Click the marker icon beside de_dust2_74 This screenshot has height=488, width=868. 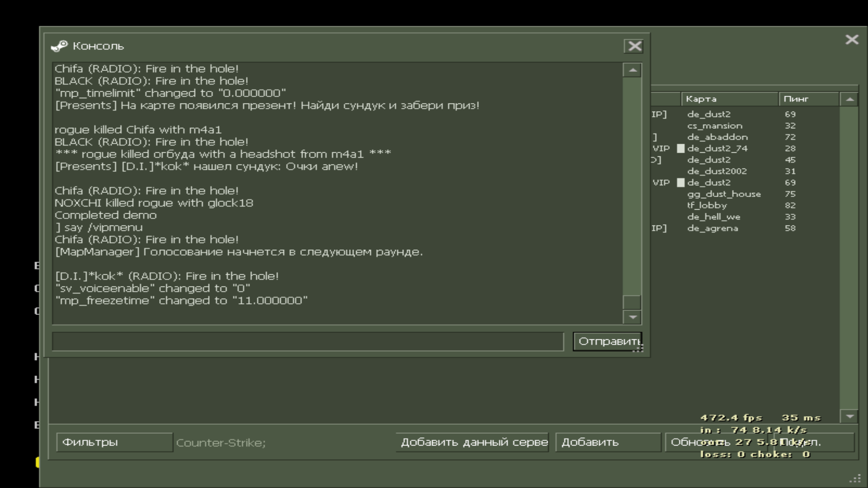(680, 149)
